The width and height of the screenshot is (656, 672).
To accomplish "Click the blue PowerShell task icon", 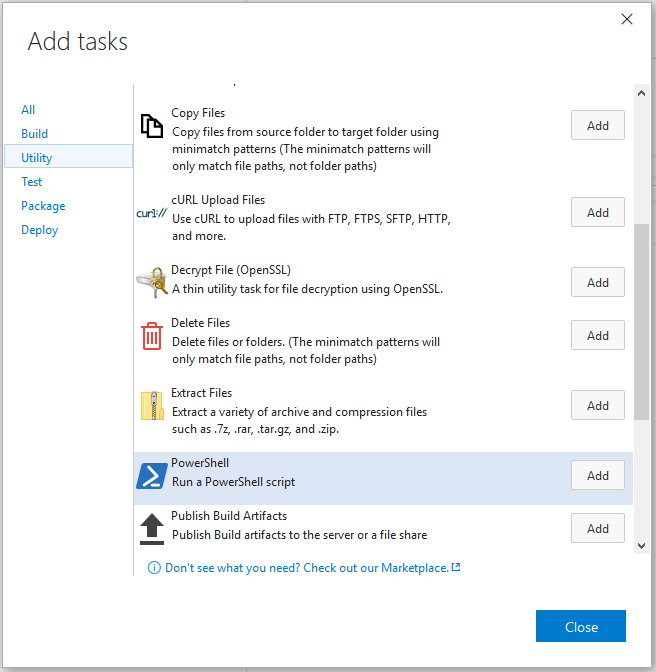I will coord(152,476).
